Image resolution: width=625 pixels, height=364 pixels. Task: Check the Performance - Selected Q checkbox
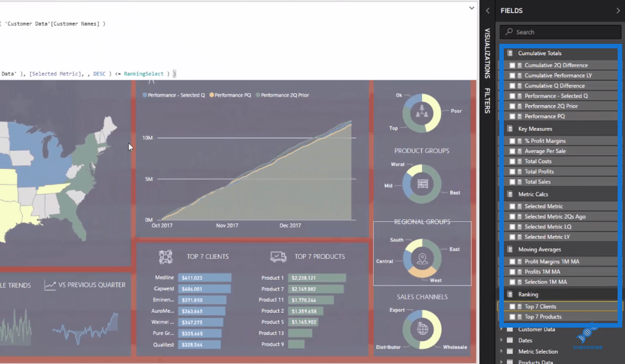point(512,96)
